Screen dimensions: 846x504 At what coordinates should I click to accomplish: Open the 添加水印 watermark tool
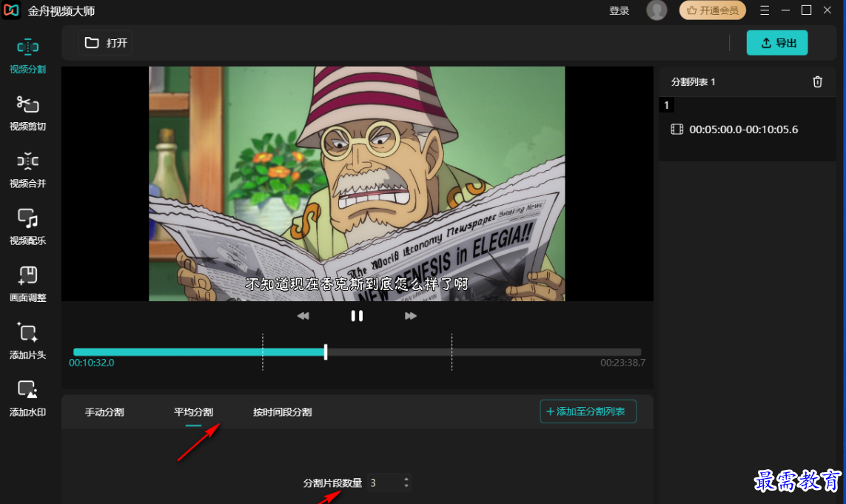[x=27, y=398]
